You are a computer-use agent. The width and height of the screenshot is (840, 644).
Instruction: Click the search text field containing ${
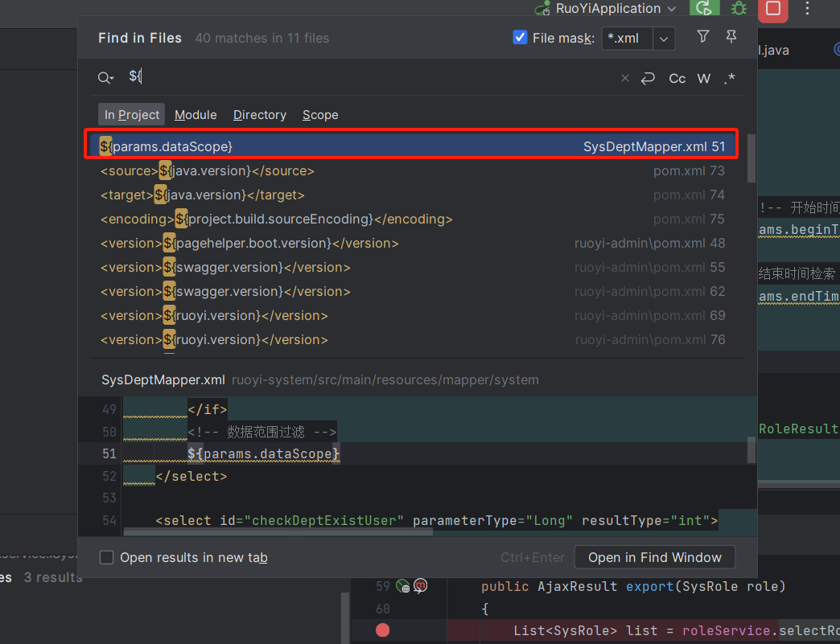(x=369, y=77)
